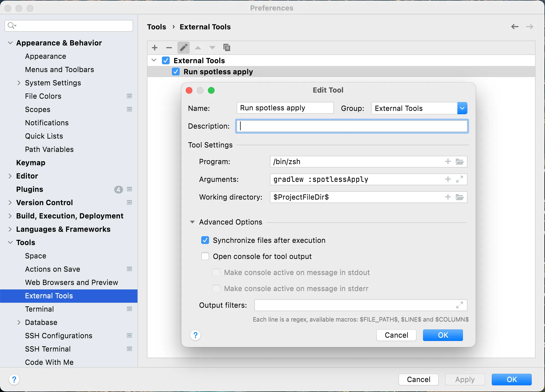Browse for working directory folder

click(460, 197)
